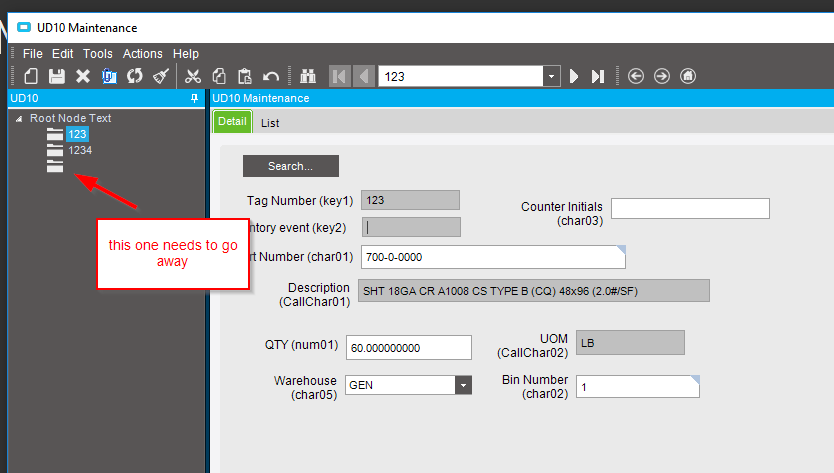Click the Counter Initials input field

(x=690, y=209)
